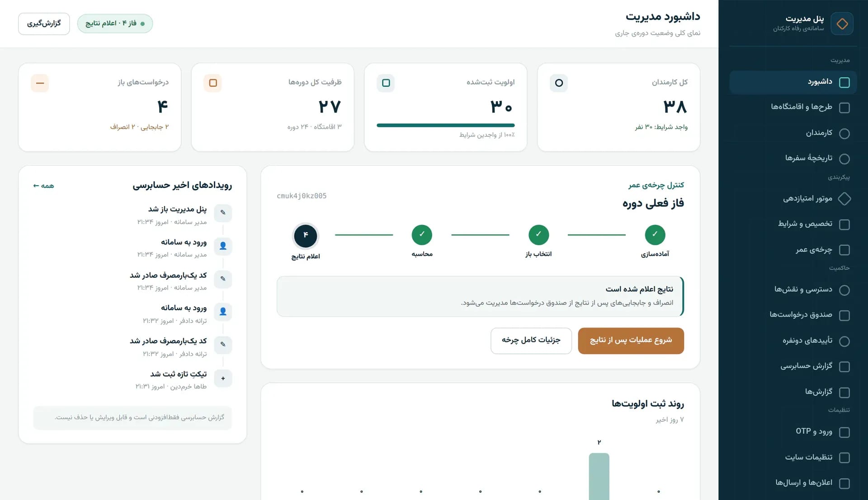
Task: Click the square icon on اولویت ثبت‌شده card
Action: [x=386, y=83]
